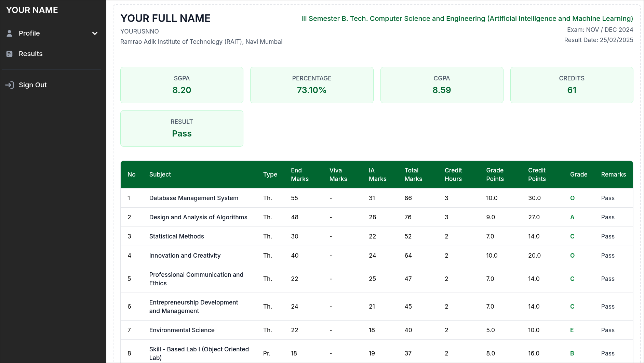Click the IA Marks column header
The height and width of the screenshot is (363, 644).
378,174
